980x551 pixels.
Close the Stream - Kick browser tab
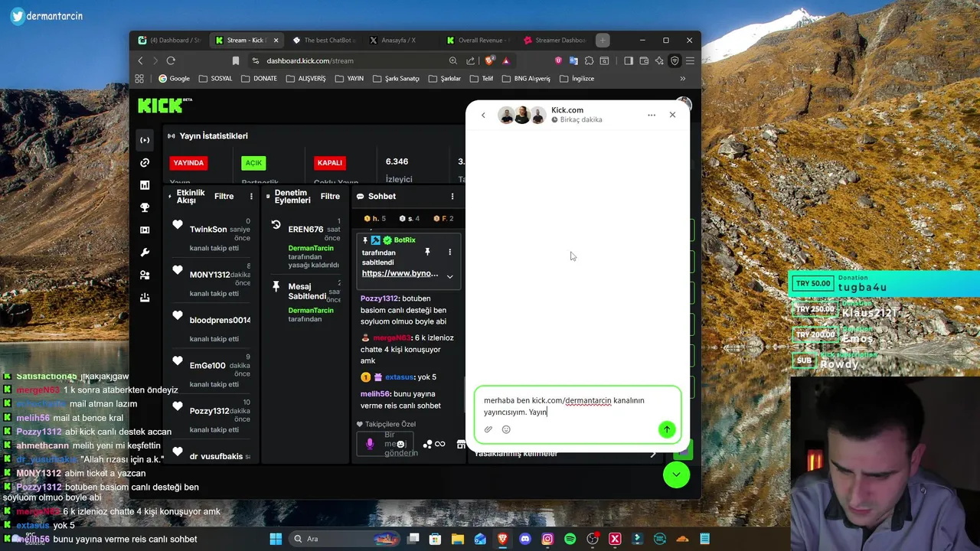click(276, 40)
